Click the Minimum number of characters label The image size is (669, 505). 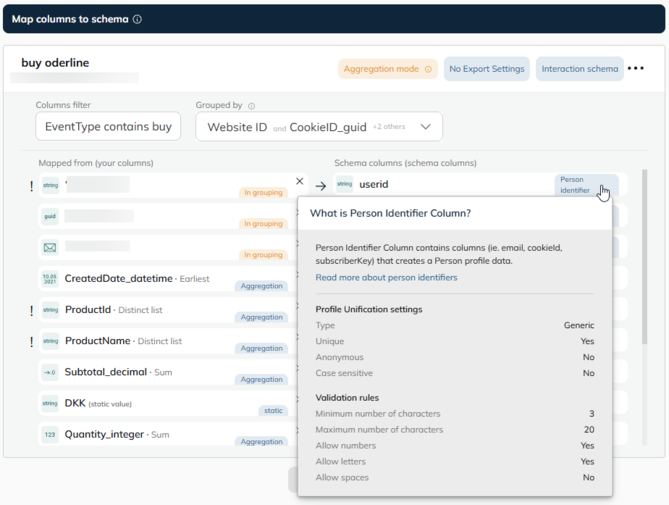(x=378, y=414)
